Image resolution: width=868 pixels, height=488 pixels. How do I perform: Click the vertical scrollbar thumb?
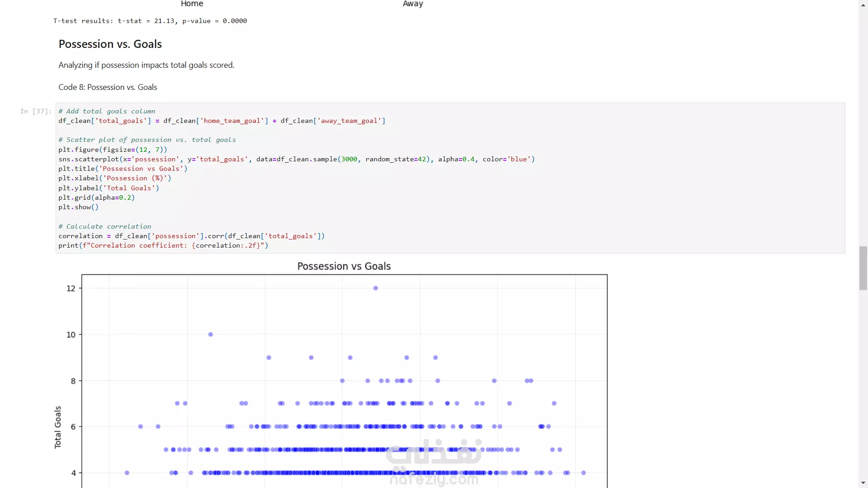pyautogui.click(x=863, y=268)
